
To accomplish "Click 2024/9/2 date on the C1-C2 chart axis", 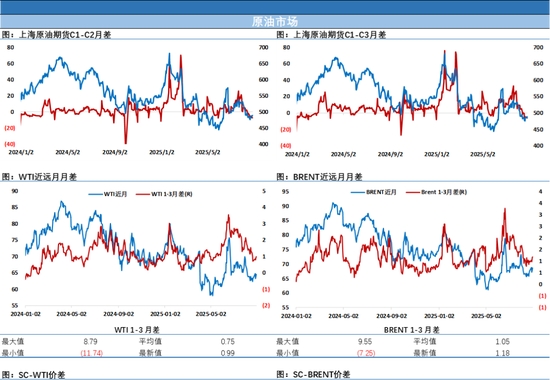I will (x=115, y=152).
